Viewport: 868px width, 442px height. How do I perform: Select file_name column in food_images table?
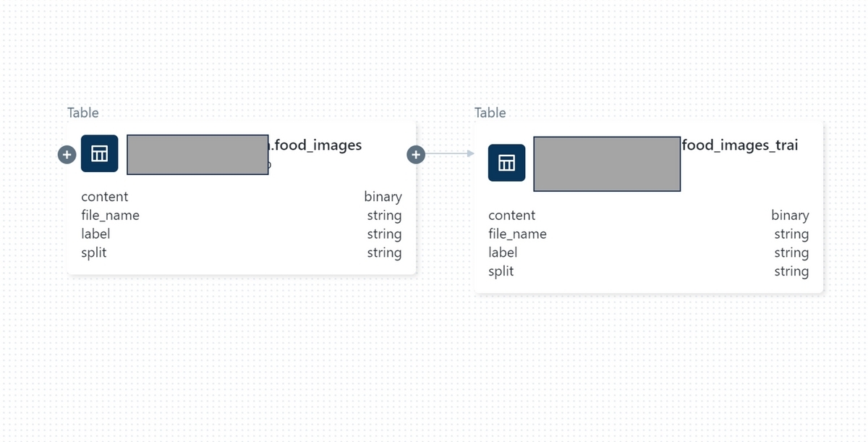tap(242, 216)
